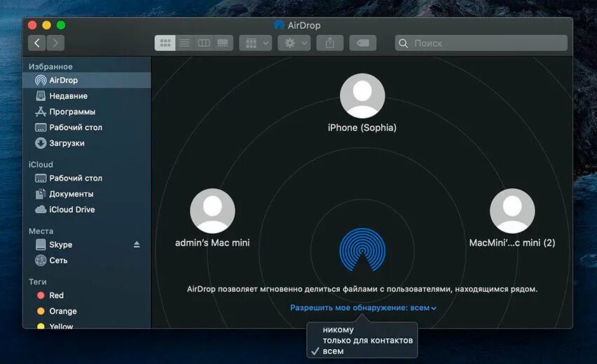Click the Избранное section header
The width and height of the screenshot is (597, 364).
(50, 66)
